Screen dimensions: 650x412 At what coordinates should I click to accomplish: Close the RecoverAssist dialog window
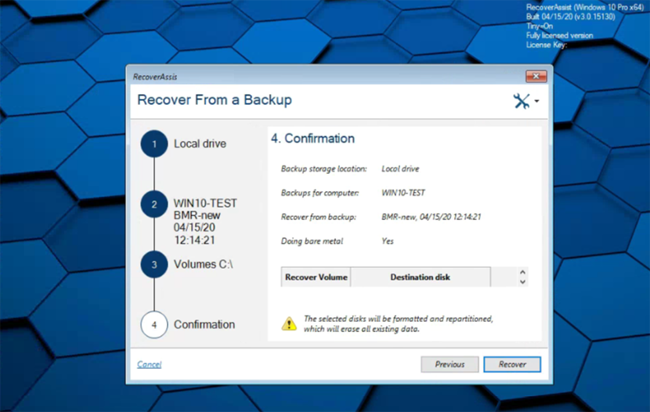click(x=536, y=76)
